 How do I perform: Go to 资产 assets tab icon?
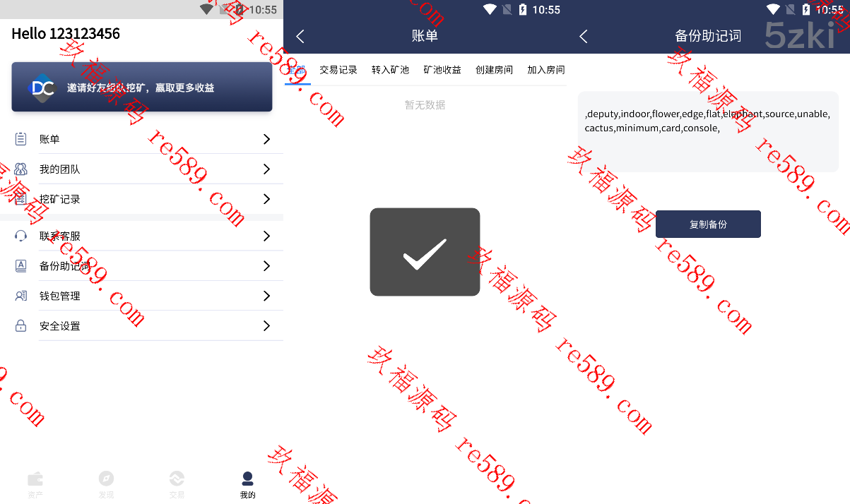(35, 479)
